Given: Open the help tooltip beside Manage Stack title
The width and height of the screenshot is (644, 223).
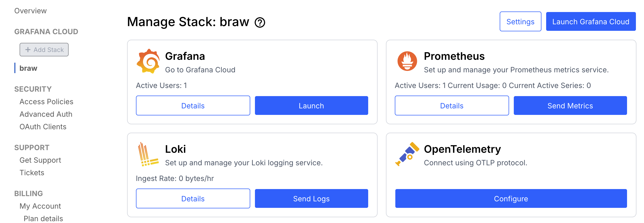Looking at the screenshot, I should pyautogui.click(x=260, y=22).
